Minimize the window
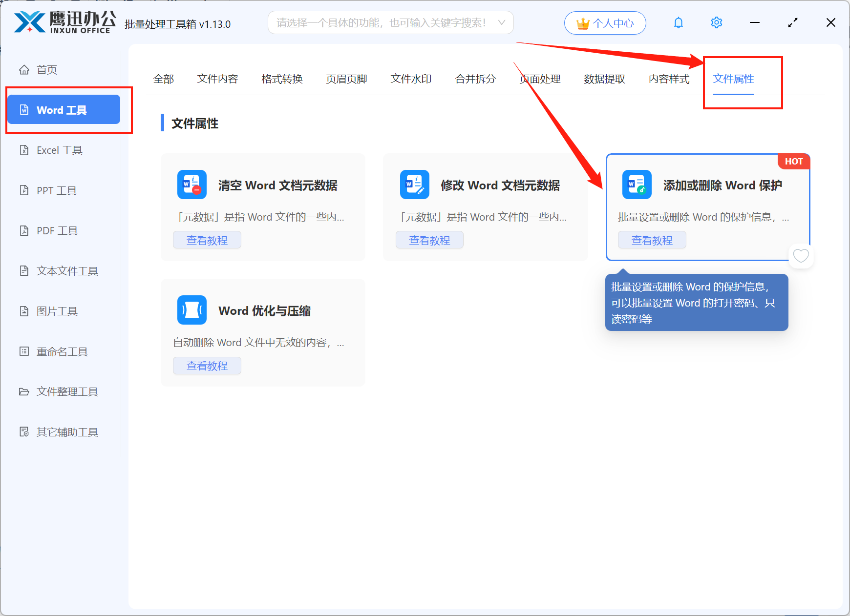The width and height of the screenshot is (850, 616). click(x=755, y=23)
